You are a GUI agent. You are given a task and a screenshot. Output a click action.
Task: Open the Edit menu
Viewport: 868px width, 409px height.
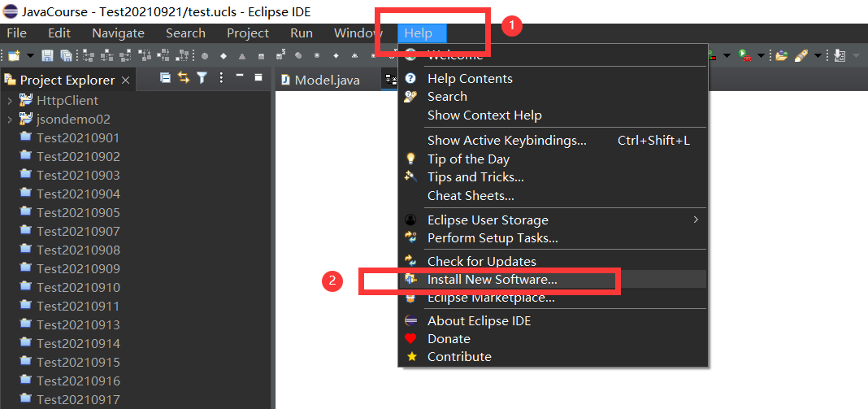(59, 33)
